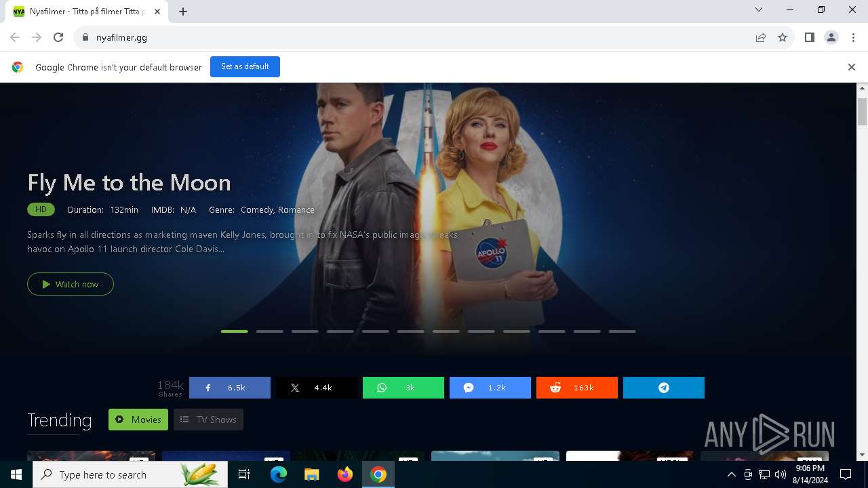
Task: Click the volume speaker tray icon
Action: [x=781, y=474]
